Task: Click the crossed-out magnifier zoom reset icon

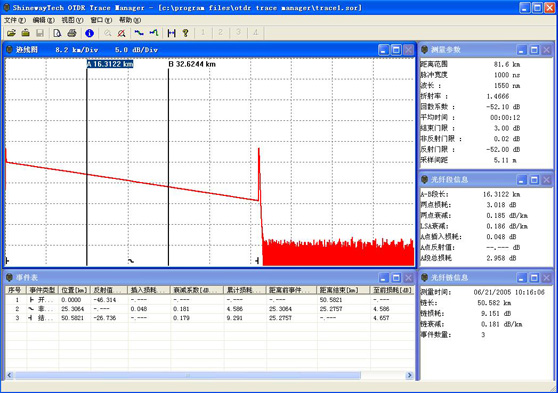Action: (122, 33)
